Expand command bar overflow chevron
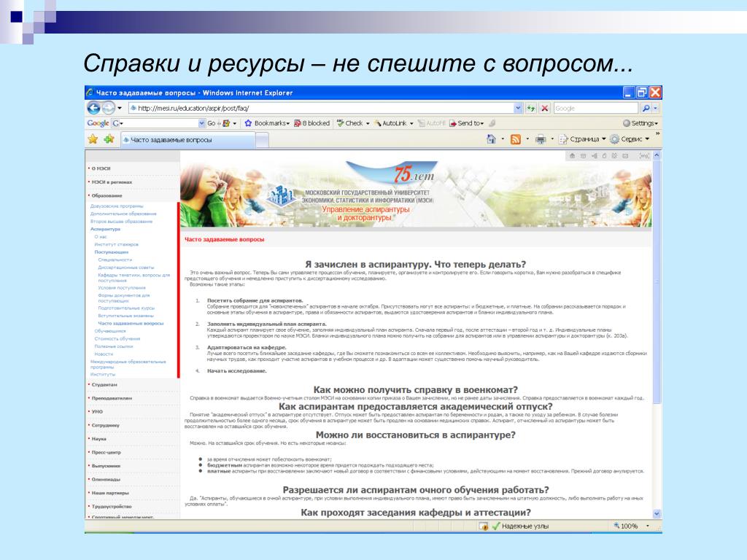 coord(657,134)
